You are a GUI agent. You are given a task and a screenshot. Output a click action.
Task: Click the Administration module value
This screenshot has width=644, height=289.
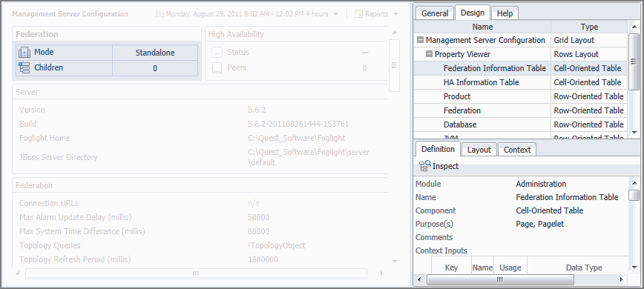coord(541,184)
